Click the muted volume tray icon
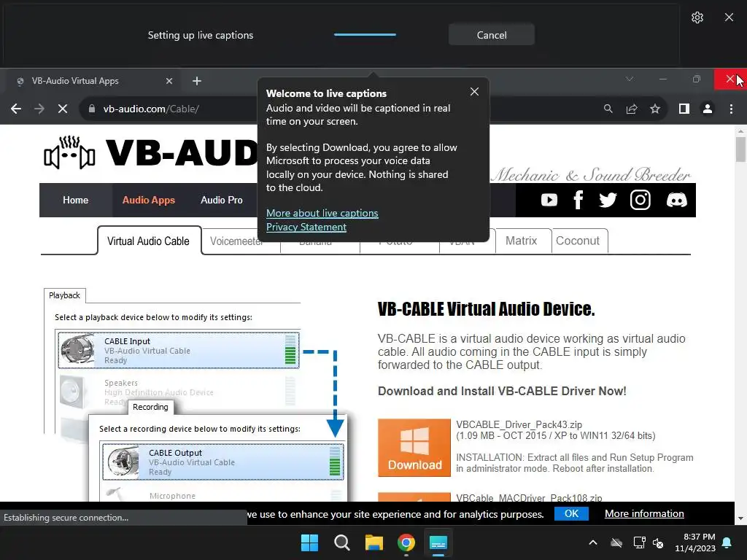 click(658, 542)
